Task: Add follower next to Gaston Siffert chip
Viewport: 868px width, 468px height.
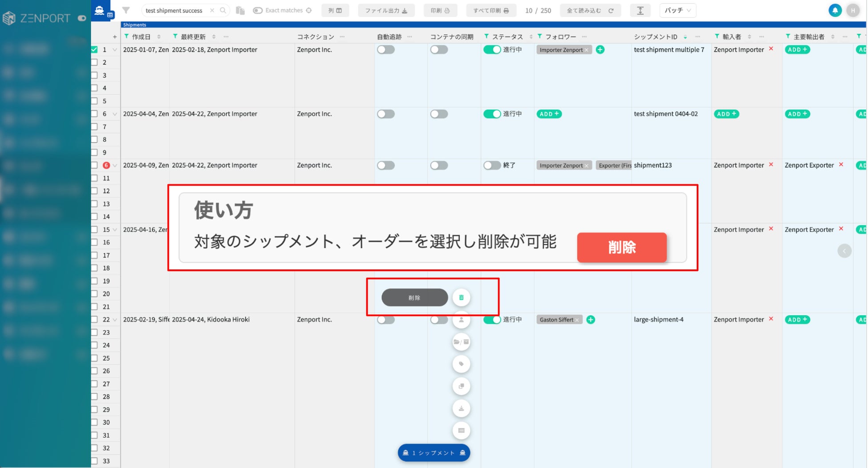Action: 591,320
